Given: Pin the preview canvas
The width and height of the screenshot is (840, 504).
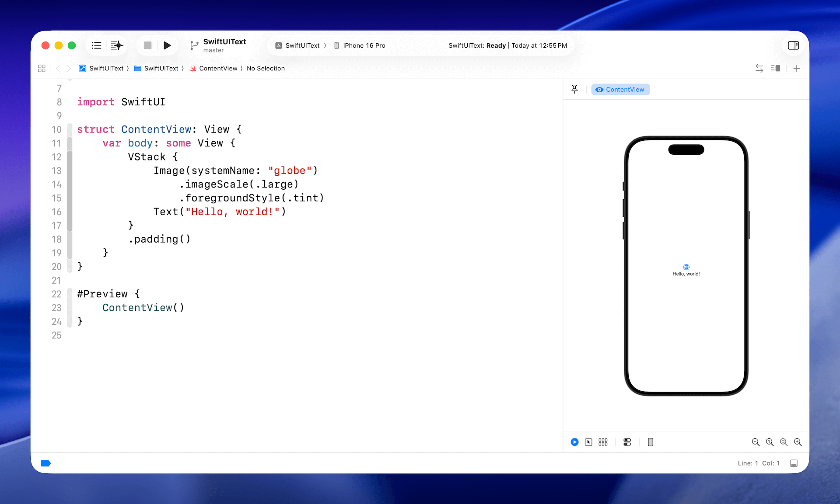Looking at the screenshot, I should pos(574,89).
